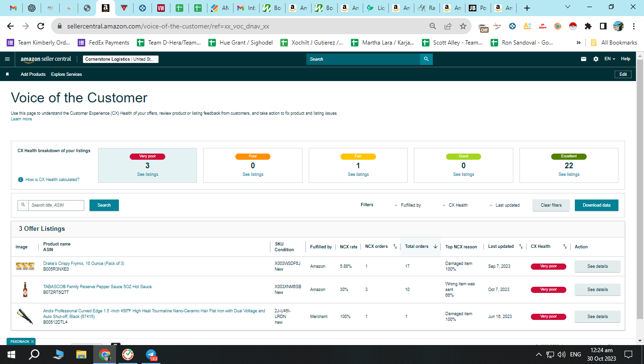Toggle the browser side panel icon
Screen dimensions: 644x364
pos(603,26)
